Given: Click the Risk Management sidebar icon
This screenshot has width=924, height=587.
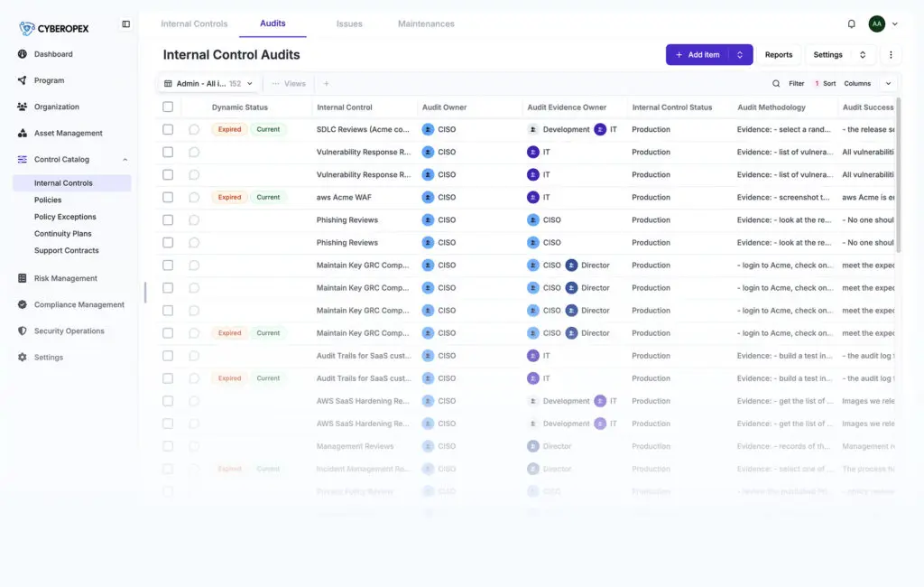Looking at the screenshot, I should [x=23, y=278].
